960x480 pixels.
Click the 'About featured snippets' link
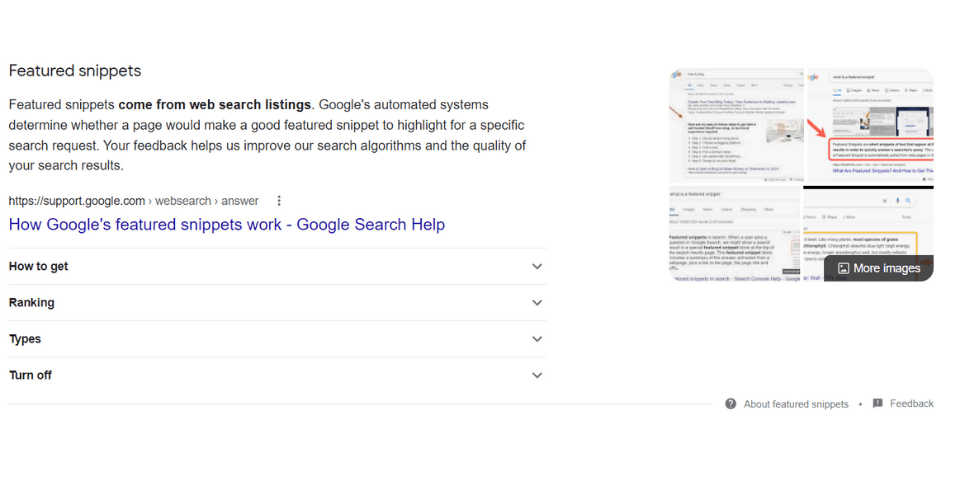(796, 404)
